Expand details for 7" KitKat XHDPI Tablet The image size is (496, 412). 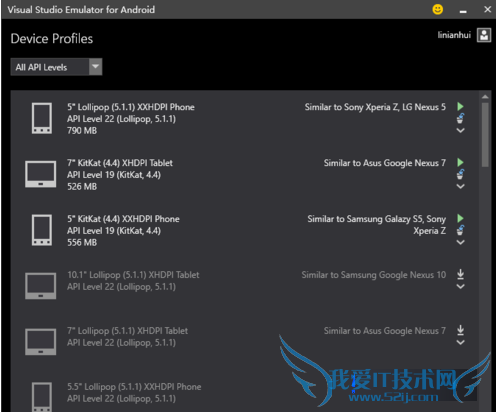[x=460, y=186]
